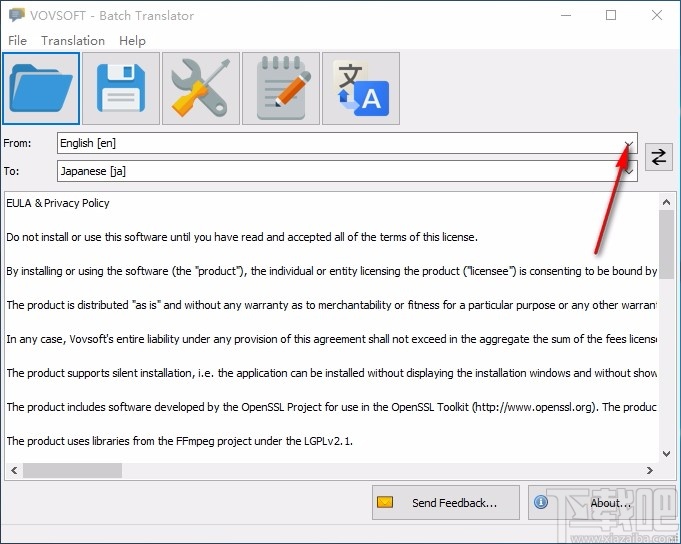Viewport: 681px width, 544px height.
Task: Save using the floppy disk icon
Action: tap(121, 89)
